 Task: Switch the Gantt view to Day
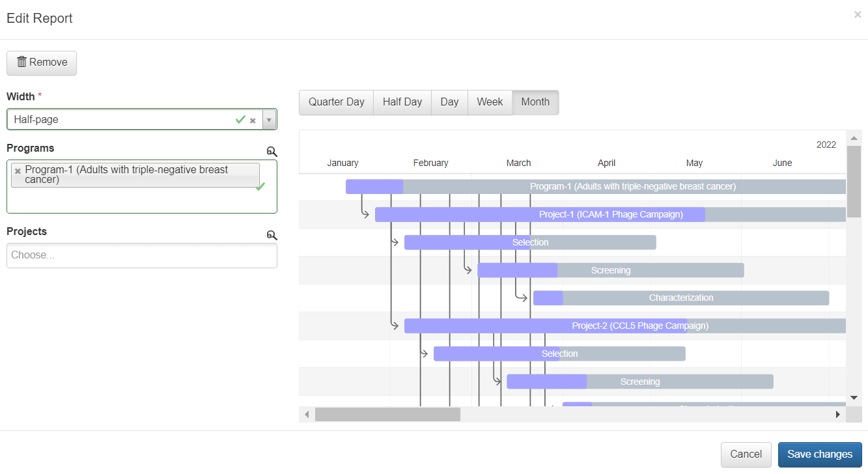coord(449,102)
